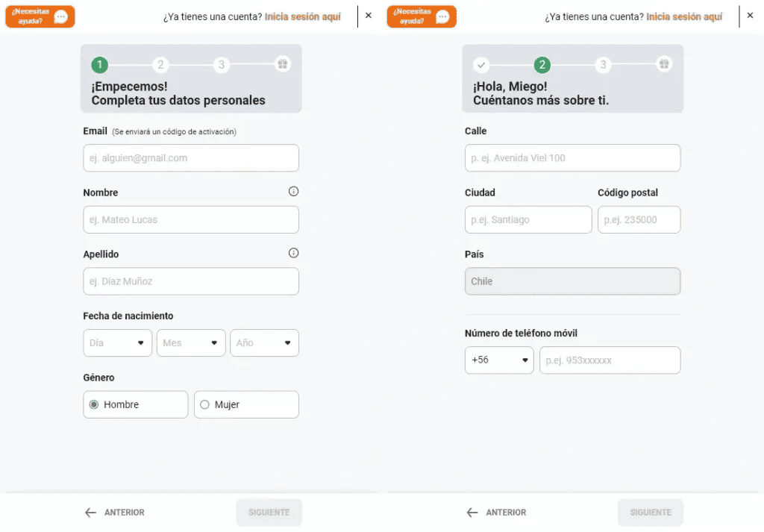The width and height of the screenshot is (764, 532).
Task: Expand the +56 country code dropdown
Action: pos(499,360)
